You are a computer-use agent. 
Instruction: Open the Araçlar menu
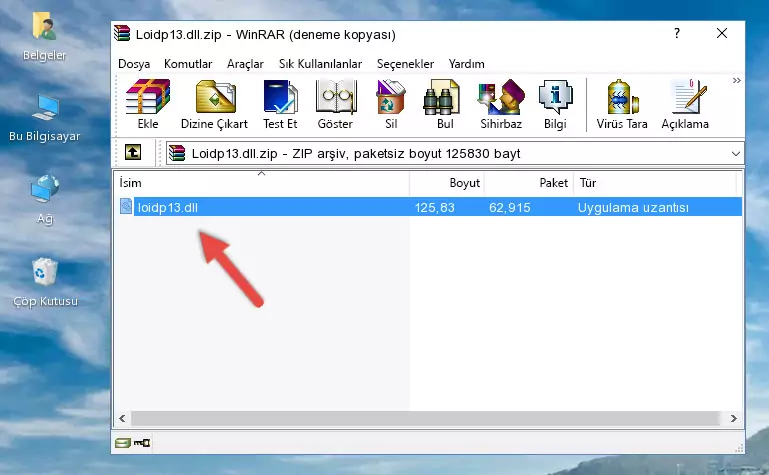[x=245, y=64]
